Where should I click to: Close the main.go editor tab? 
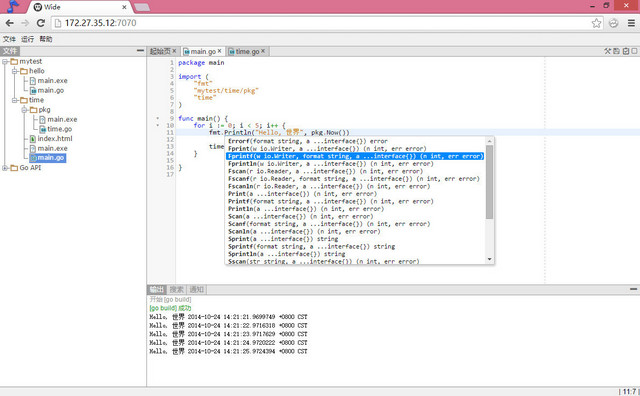click(x=220, y=51)
